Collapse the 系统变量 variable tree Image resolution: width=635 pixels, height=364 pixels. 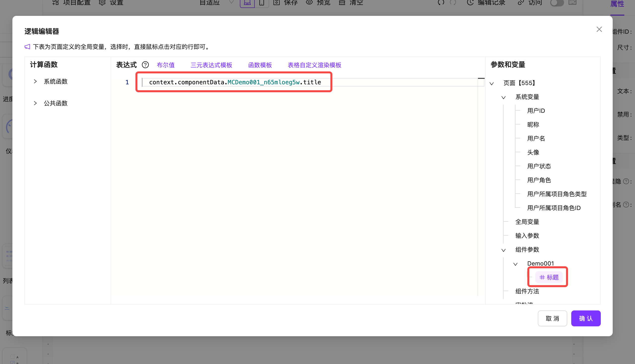tap(503, 97)
